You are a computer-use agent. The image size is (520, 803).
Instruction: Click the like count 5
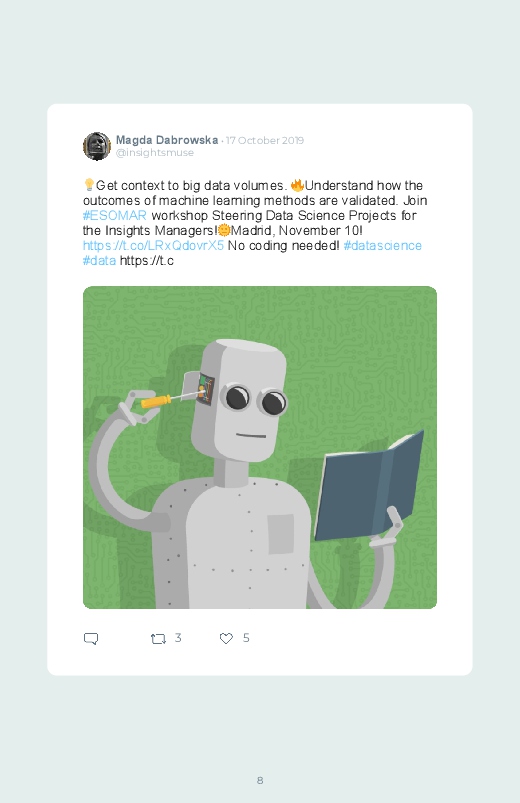click(x=246, y=638)
